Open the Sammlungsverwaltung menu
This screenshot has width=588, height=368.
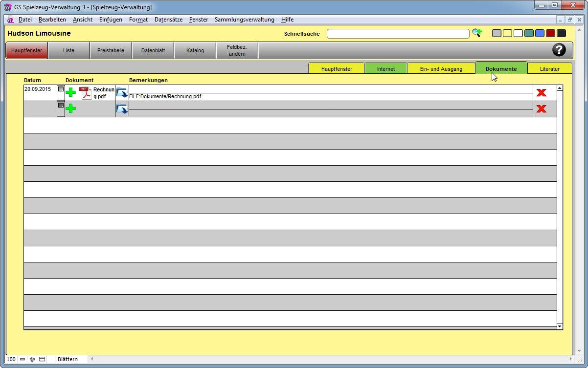(x=244, y=20)
